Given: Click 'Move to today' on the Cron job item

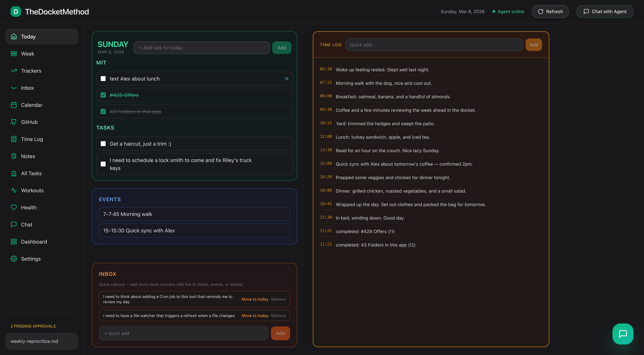Looking at the screenshot, I should [x=255, y=299].
